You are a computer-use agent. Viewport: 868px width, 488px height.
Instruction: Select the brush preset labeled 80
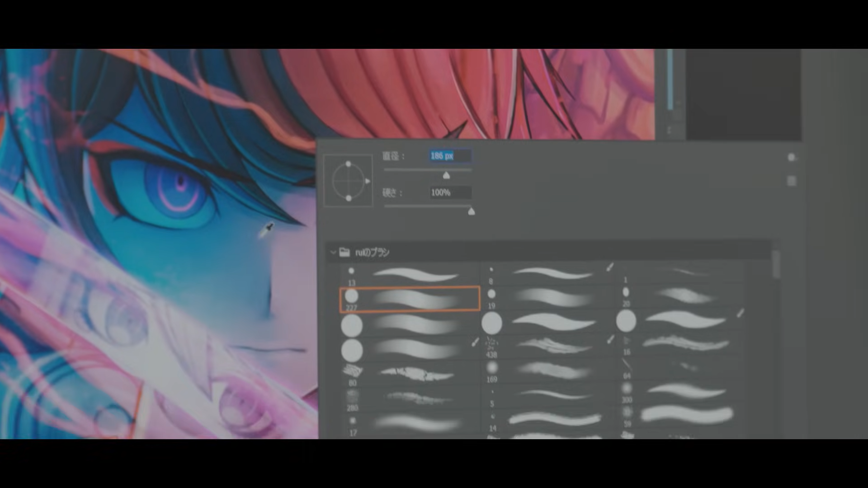click(410, 375)
